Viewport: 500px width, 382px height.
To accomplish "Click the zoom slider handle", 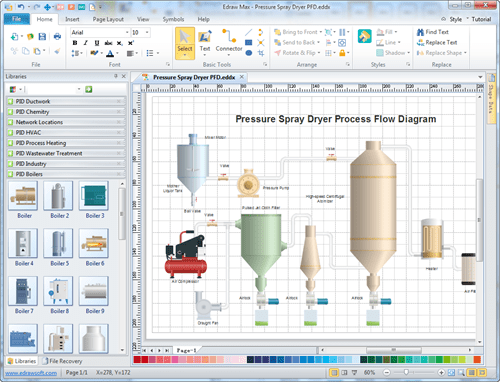I will point(406,372).
